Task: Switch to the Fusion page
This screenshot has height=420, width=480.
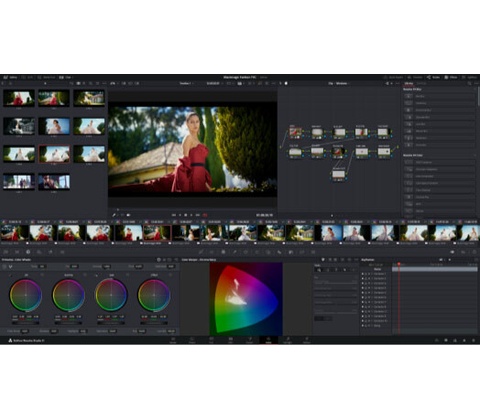Action: [249, 340]
